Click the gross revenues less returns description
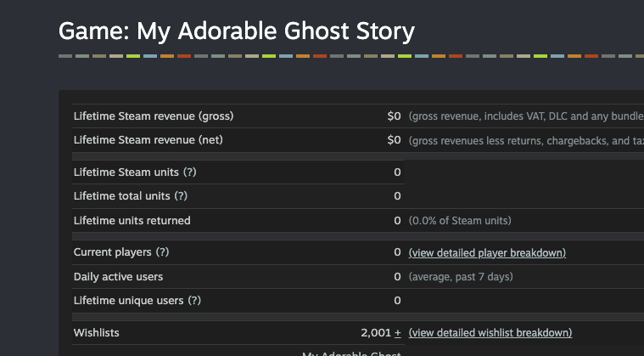Image resolution: width=644 pixels, height=356 pixels. pyautogui.click(x=526, y=140)
